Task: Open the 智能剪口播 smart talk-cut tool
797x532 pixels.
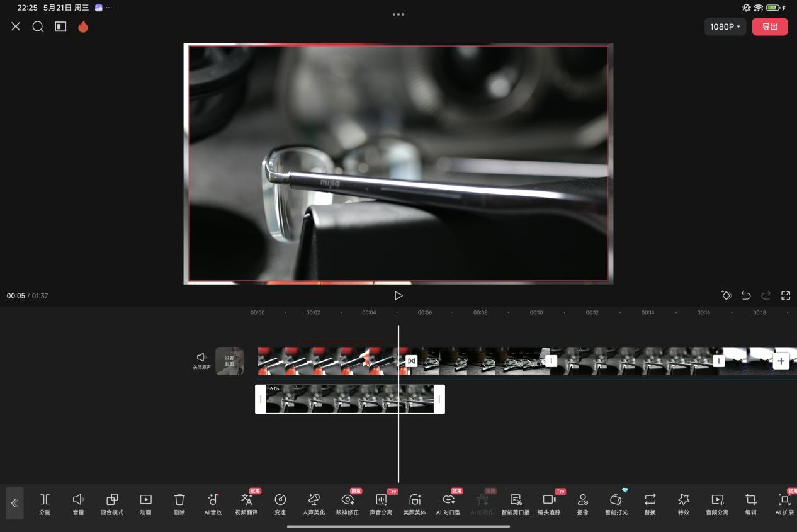Action: click(x=516, y=504)
